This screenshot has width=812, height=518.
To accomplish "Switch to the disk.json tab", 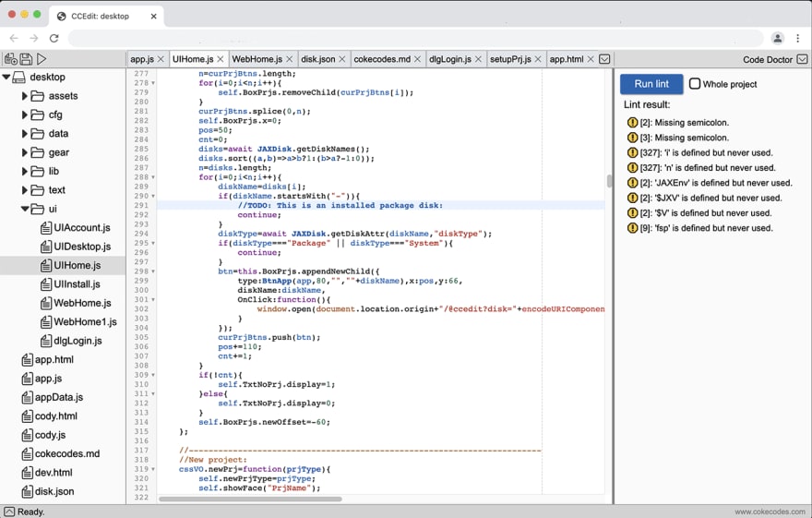I will point(318,59).
